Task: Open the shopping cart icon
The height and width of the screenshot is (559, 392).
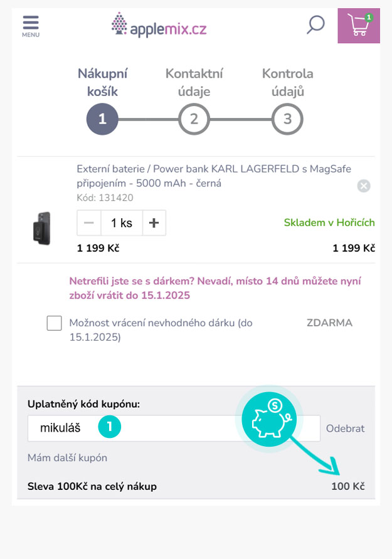Action: point(359,26)
